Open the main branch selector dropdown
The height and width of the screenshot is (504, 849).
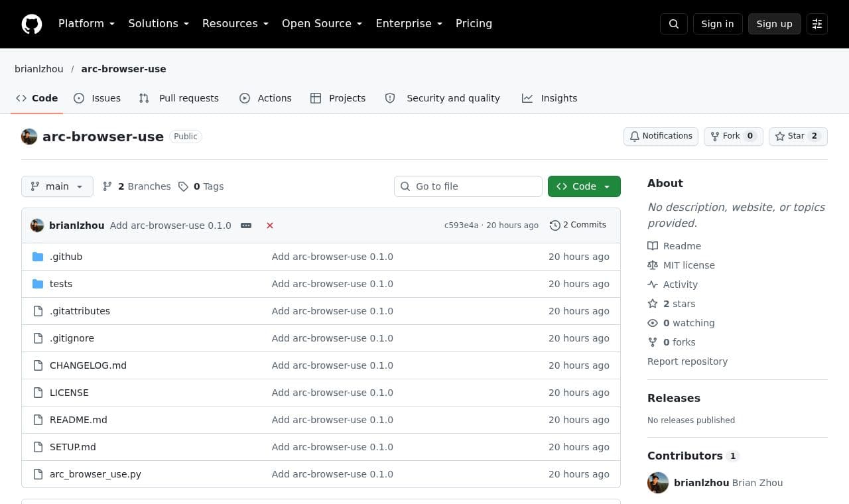click(57, 186)
